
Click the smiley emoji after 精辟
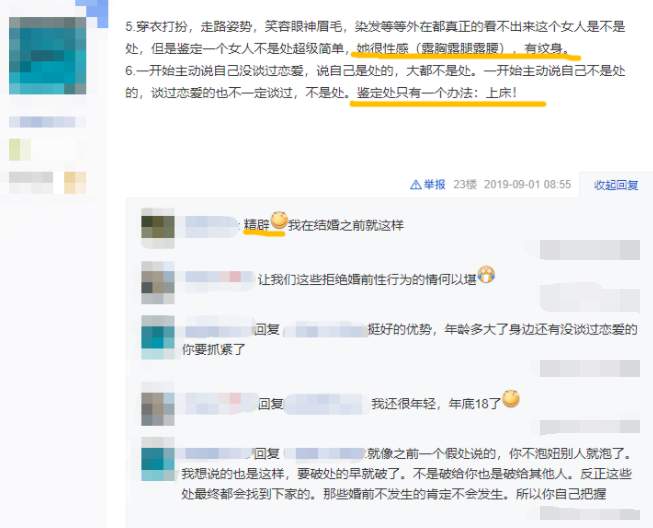click(279, 220)
